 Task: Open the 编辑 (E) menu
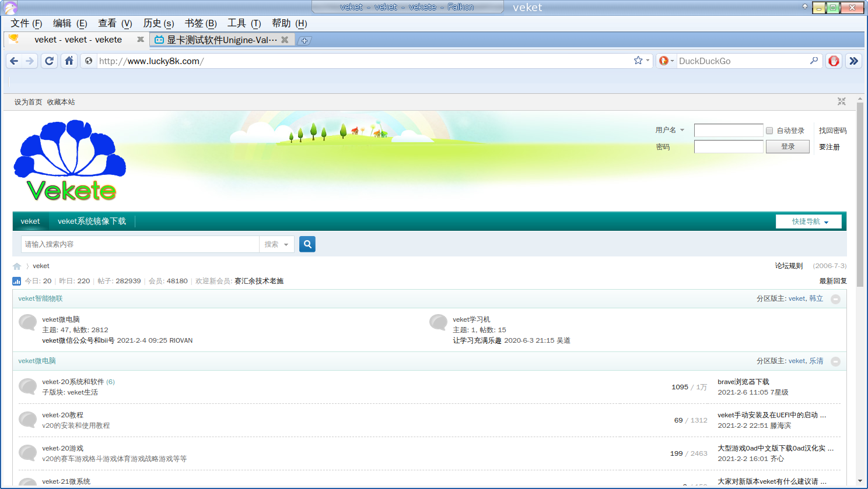coord(70,23)
